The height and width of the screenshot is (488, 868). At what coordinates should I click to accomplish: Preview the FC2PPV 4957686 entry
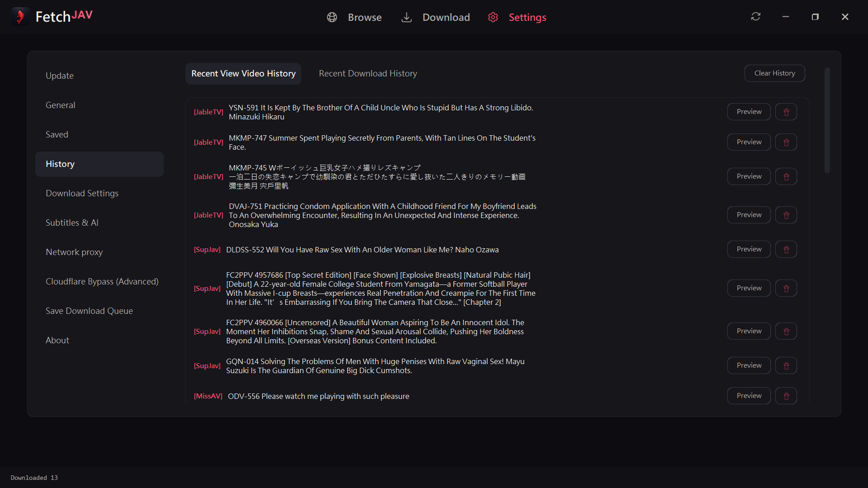point(749,288)
